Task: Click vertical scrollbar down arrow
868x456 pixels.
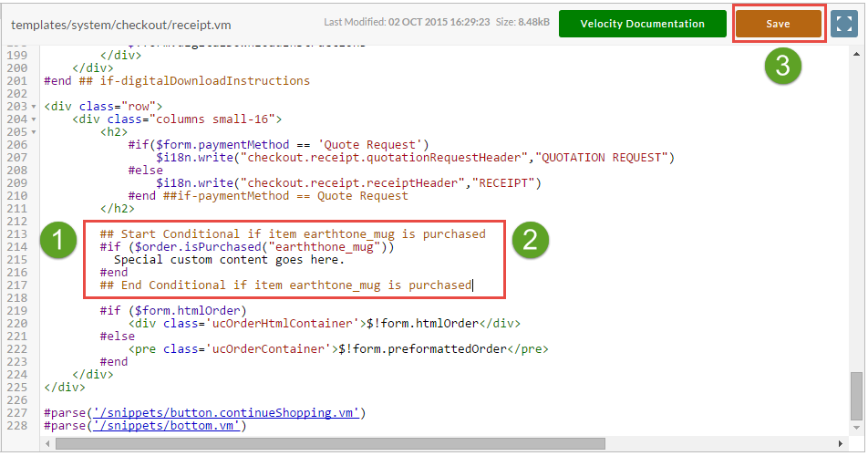Action: (x=856, y=427)
